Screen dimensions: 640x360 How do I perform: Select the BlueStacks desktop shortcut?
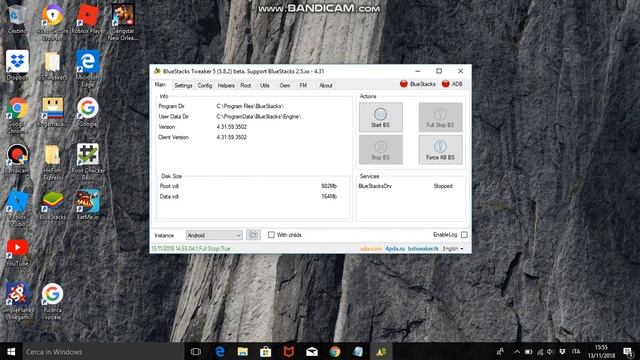52,206
